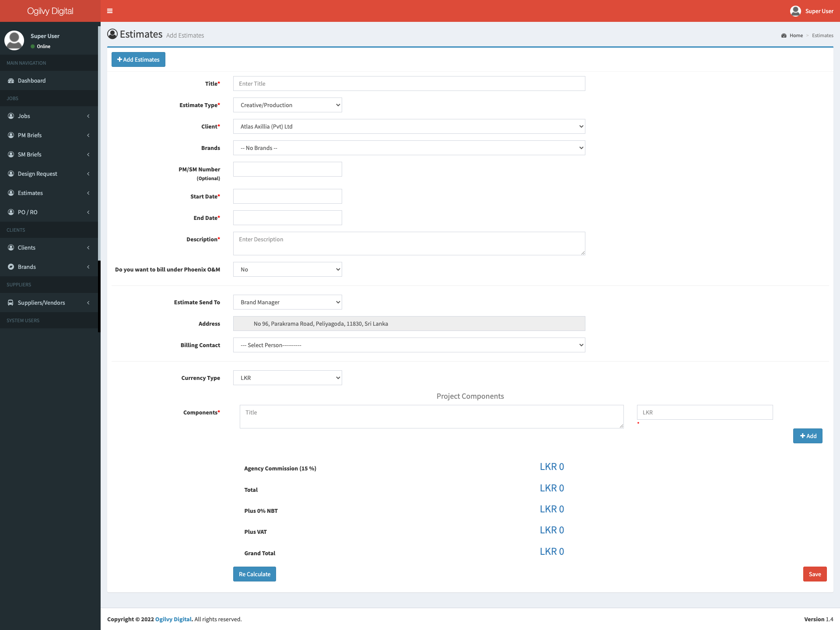This screenshot has height=630, width=840.
Task: Open the Home breadcrumb link
Action: (x=796, y=35)
